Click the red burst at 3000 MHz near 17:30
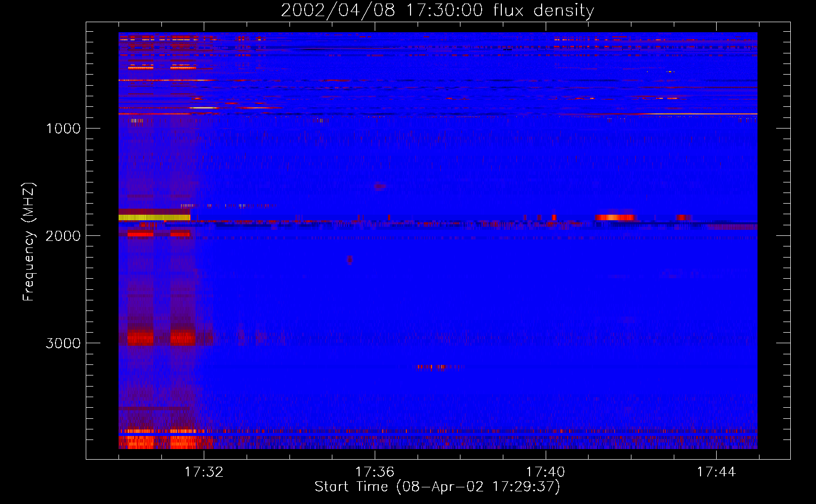The height and width of the screenshot is (504, 816). click(x=140, y=337)
